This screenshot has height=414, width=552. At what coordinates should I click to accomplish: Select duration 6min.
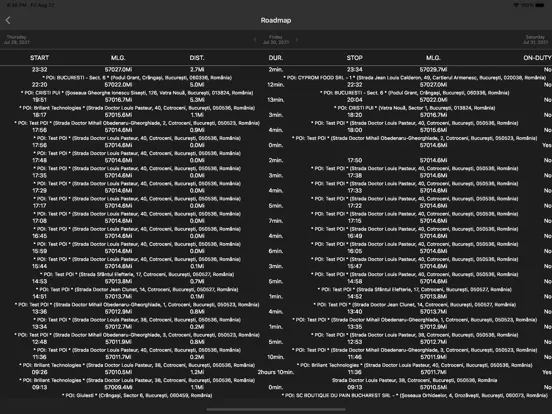click(x=276, y=251)
